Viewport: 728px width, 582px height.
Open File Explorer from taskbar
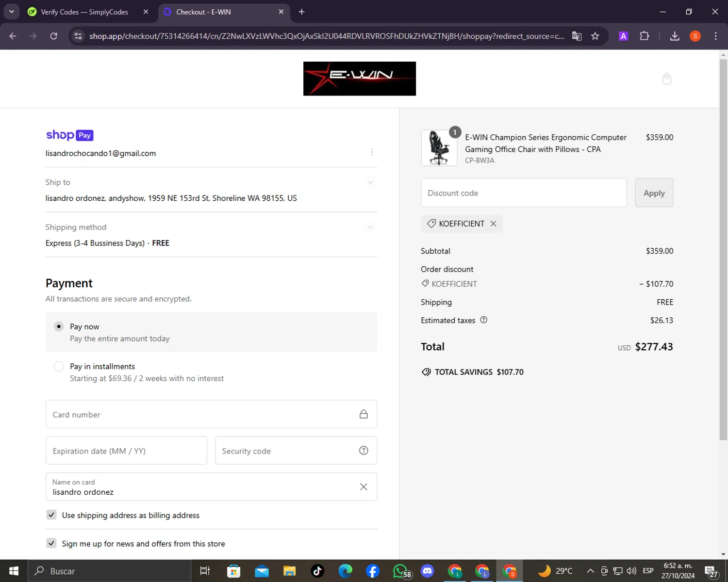point(290,571)
